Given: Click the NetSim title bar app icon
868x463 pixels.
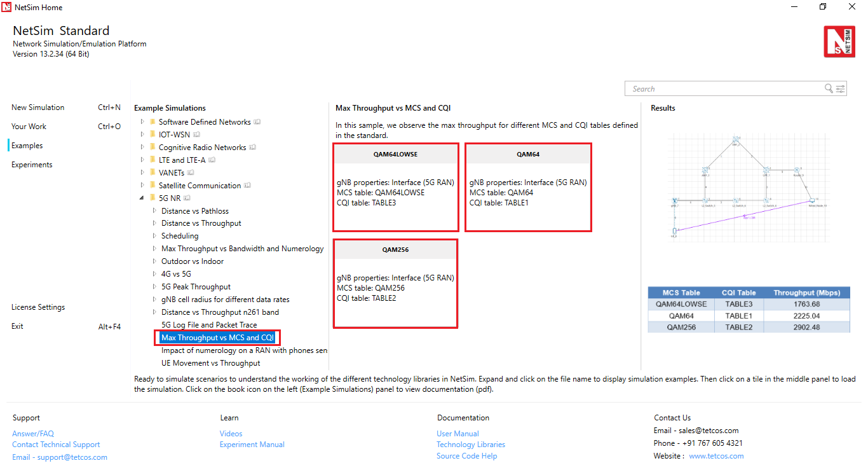Looking at the screenshot, I should [x=6, y=7].
